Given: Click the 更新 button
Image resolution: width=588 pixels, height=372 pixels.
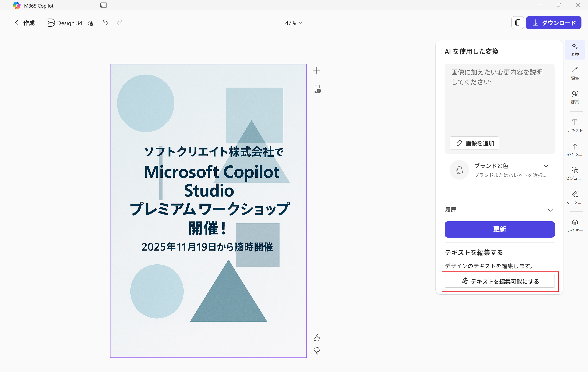Looking at the screenshot, I should pos(500,229).
